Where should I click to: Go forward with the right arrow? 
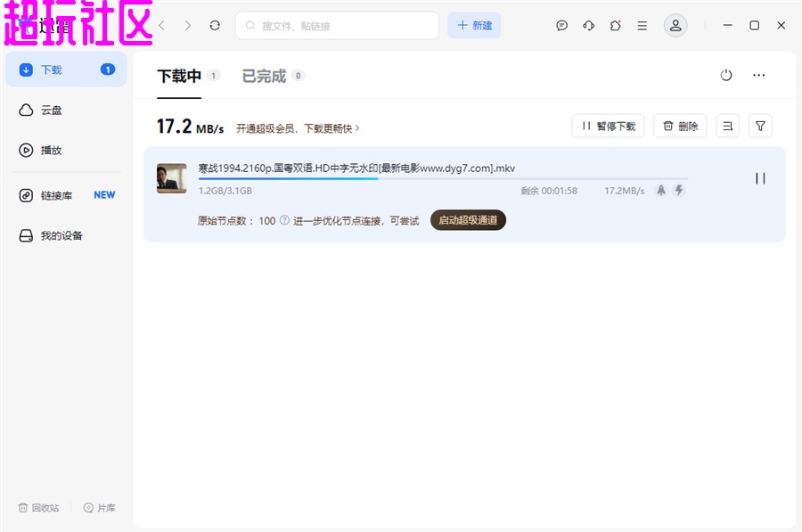188,25
